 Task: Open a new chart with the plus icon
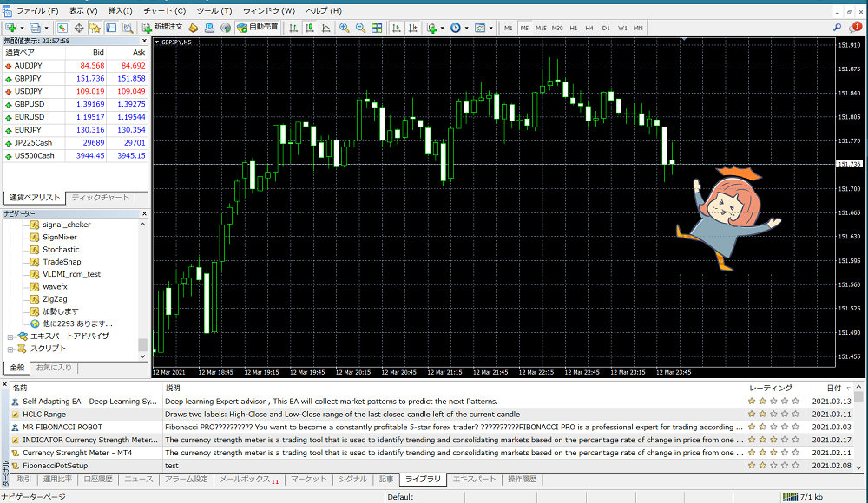pos(10,28)
